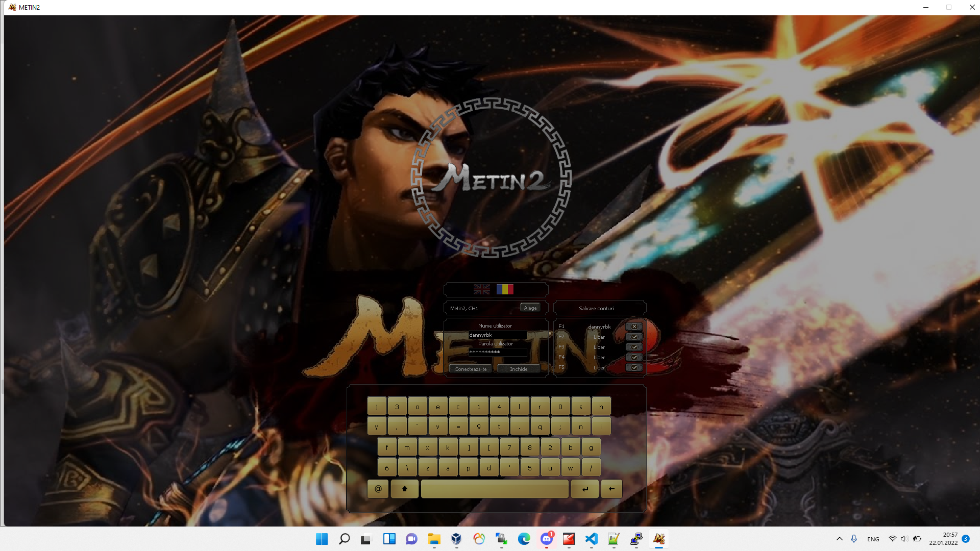Show hidden system tray icons

(x=840, y=539)
